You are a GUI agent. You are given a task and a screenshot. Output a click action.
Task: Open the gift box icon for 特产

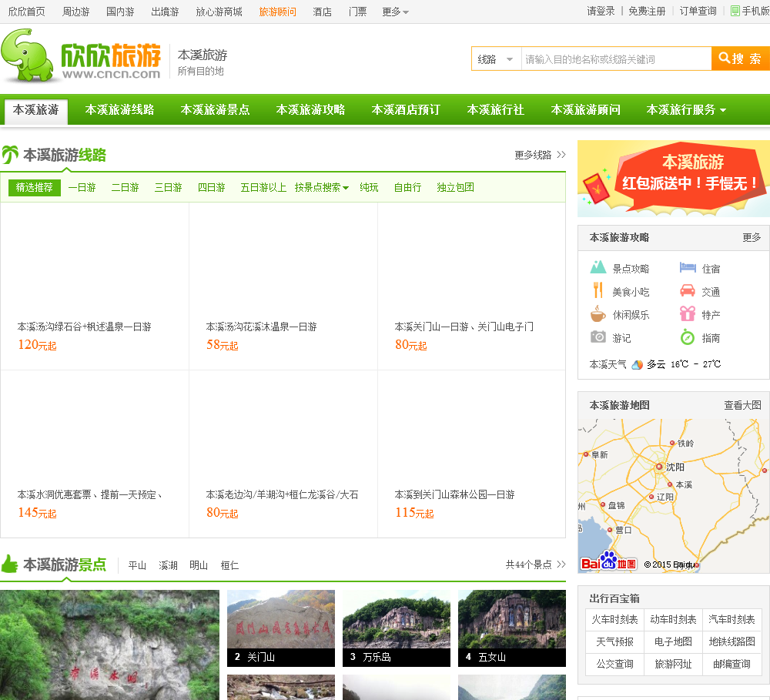(x=688, y=313)
